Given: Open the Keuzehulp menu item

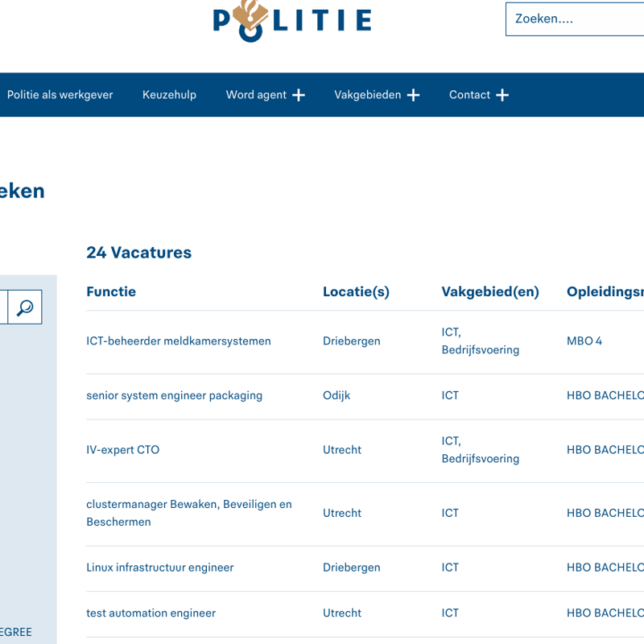Looking at the screenshot, I should (169, 95).
